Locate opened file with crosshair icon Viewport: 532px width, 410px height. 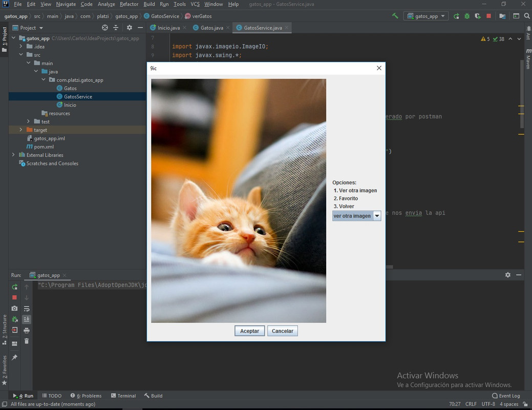click(105, 28)
